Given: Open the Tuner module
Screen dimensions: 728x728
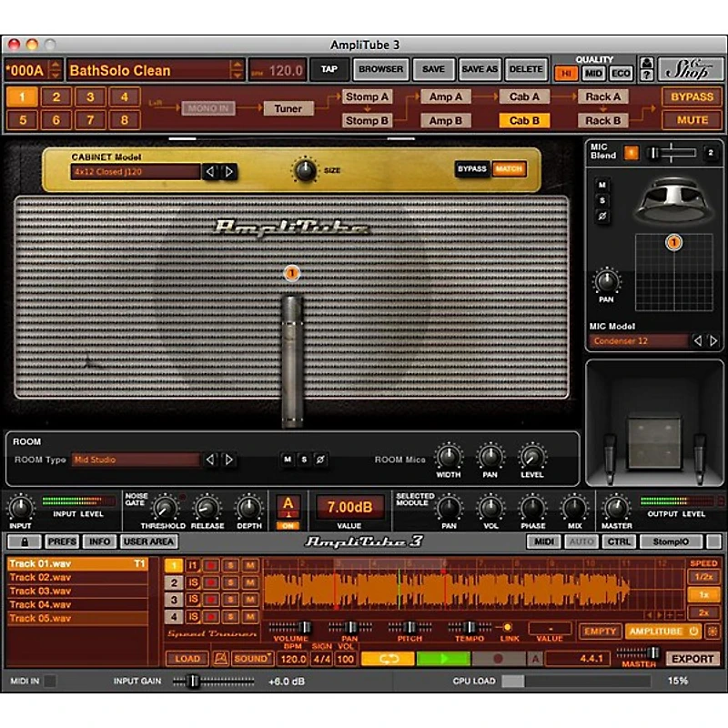Looking at the screenshot, I should [x=288, y=108].
